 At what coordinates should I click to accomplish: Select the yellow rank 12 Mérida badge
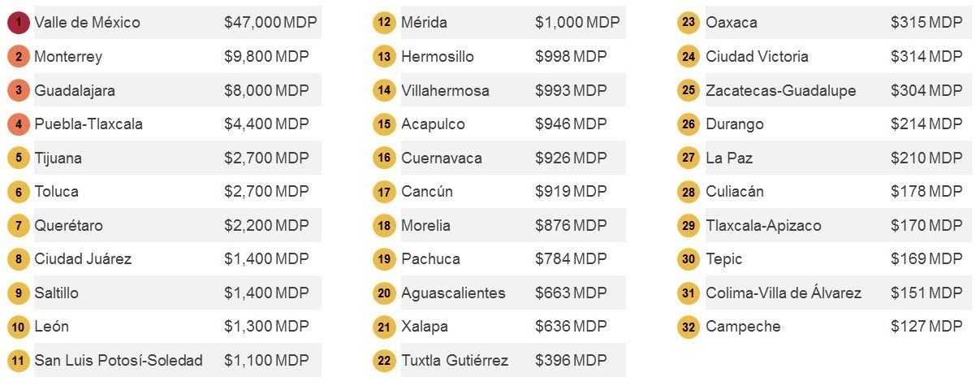tap(385, 23)
